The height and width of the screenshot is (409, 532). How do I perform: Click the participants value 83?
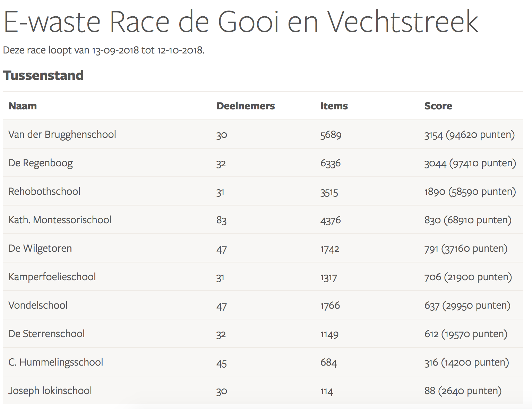(x=221, y=220)
